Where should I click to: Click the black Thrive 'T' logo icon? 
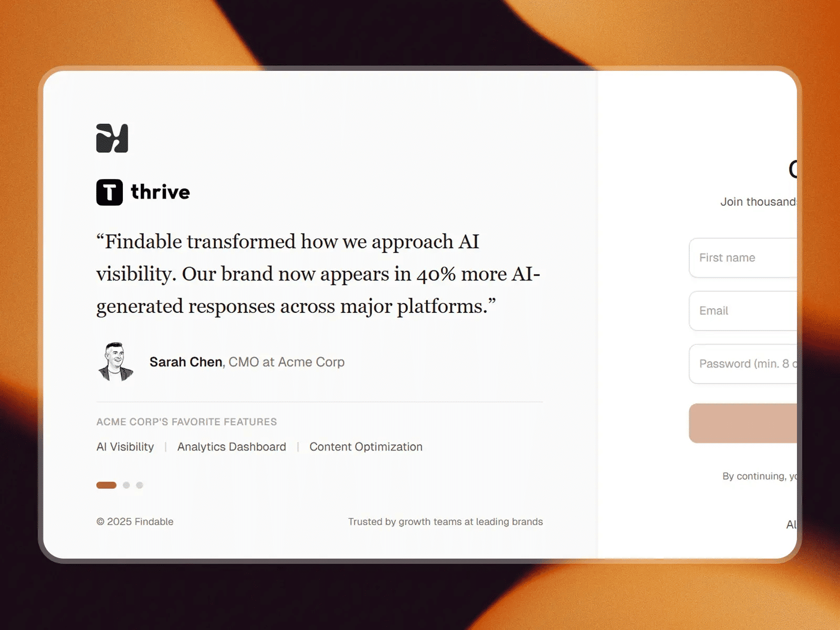pos(109,192)
